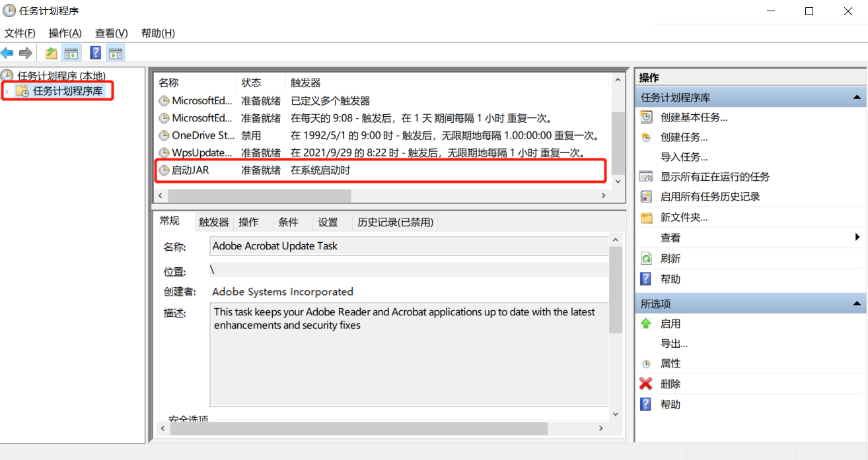Switch to the 历史记录(已禁用) tab
The height and width of the screenshot is (460, 868).
pos(395,222)
